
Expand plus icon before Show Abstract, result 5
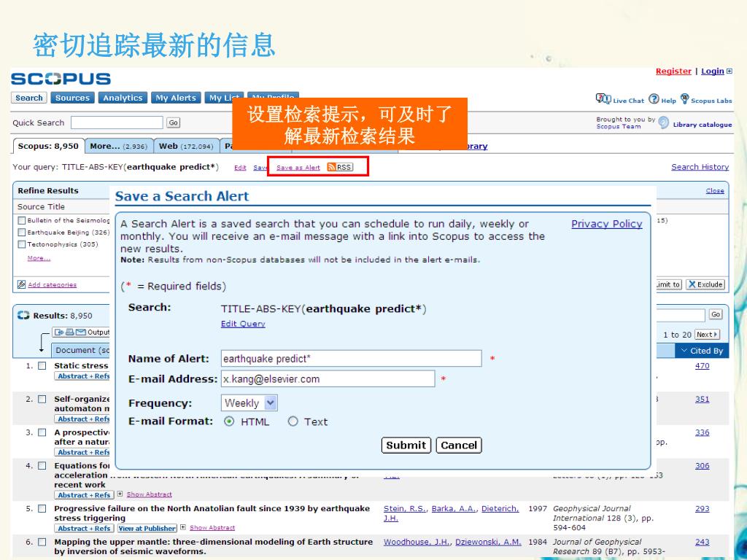point(183,527)
